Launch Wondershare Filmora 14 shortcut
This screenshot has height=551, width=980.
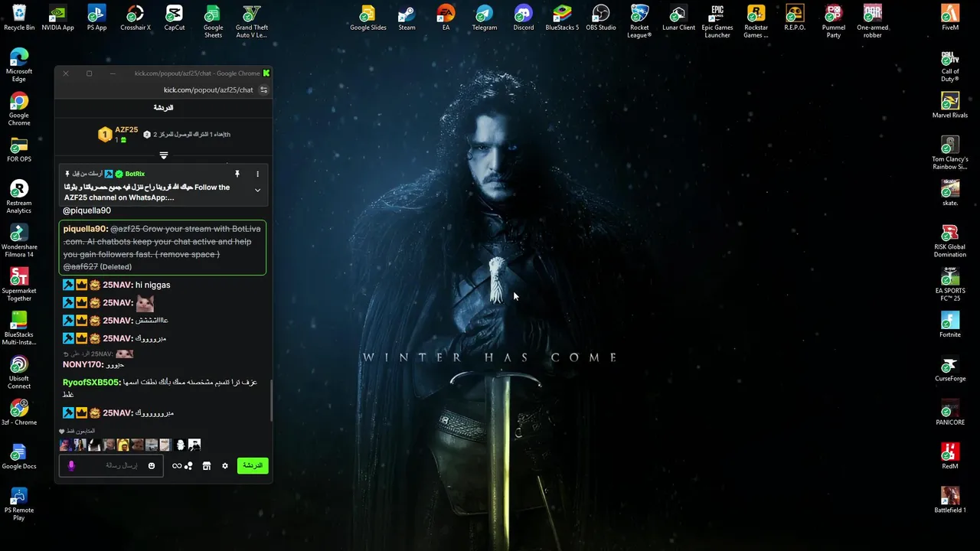[x=19, y=240]
